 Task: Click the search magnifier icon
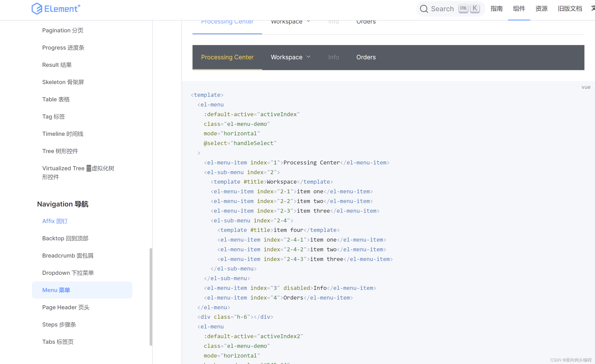424,9
